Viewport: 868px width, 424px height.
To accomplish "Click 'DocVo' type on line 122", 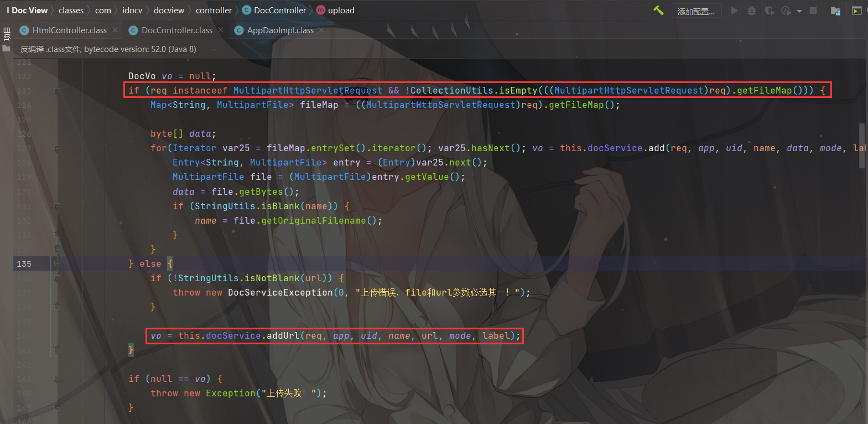I will tap(142, 76).
